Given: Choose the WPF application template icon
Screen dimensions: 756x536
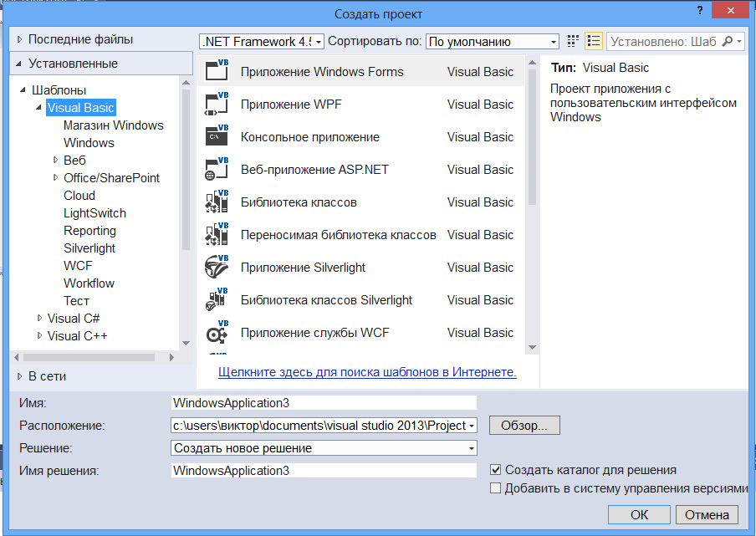Looking at the screenshot, I should pyautogui.click(x=217, y=104).
